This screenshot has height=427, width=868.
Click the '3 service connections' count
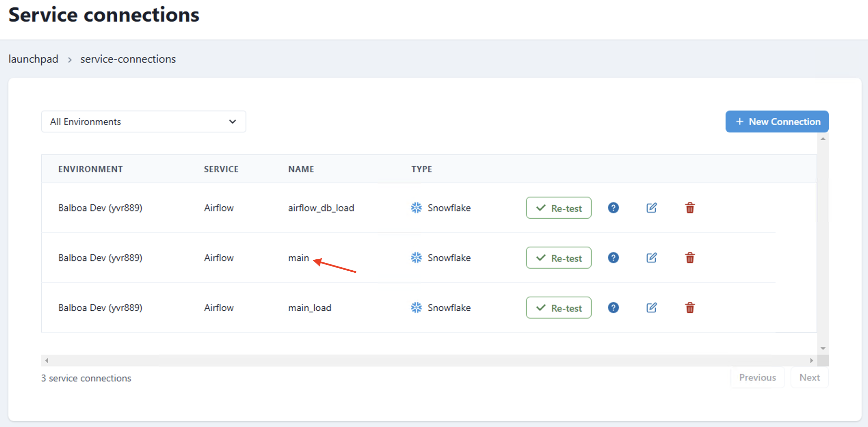click(x=86, y=378)
